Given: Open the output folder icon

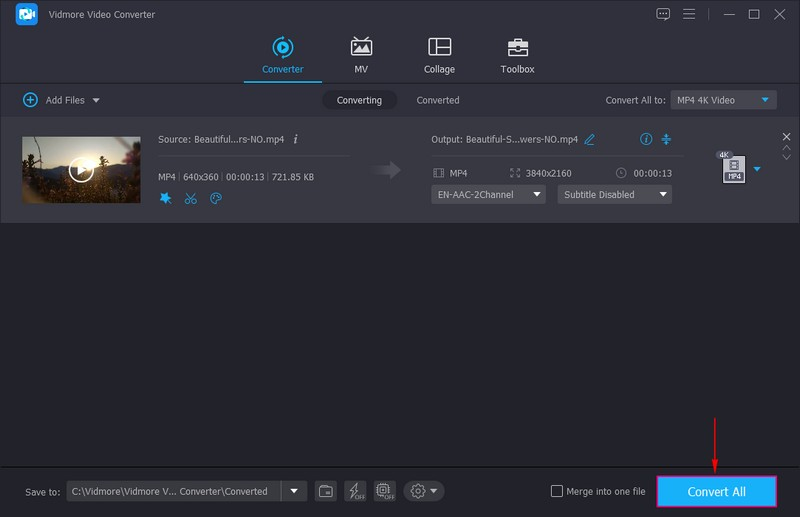Looking at the screenshot, I should click(326, 491).
